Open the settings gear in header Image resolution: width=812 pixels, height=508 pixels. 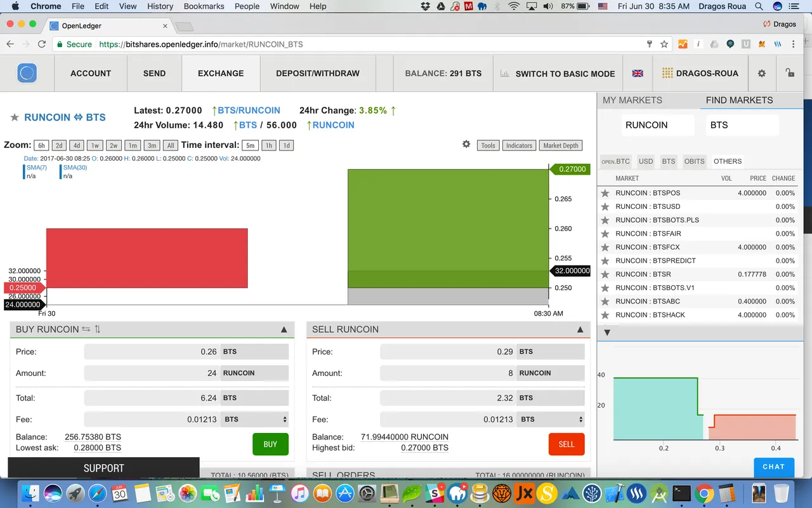point(762,73)
